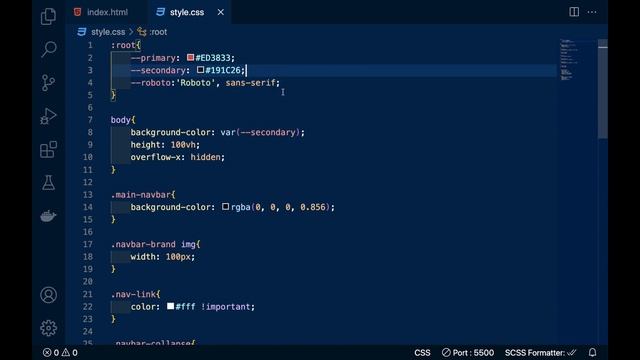The height and width of the screenshot is (360, 640).
Task: Click the ':root{' selector on line 1
Action: click(x=126, y=45)
